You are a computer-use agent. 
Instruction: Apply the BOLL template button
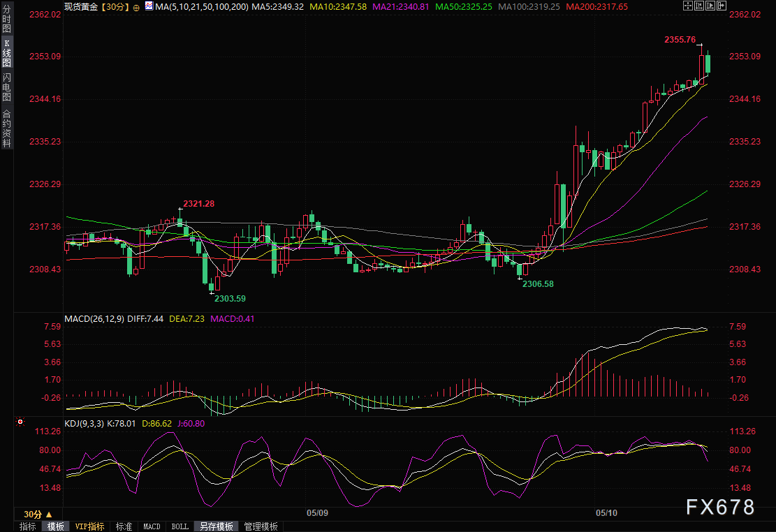[180, 526]
